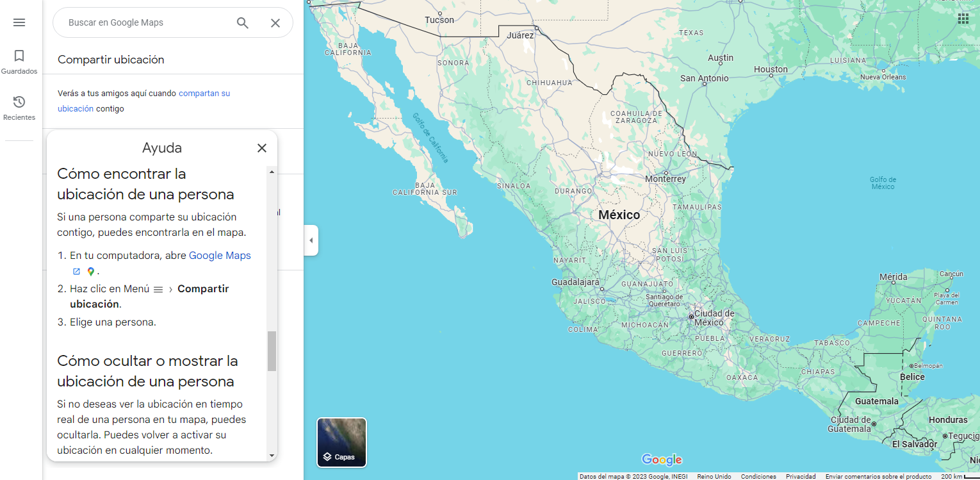Click the Tamaulipas state label
Image resolution: width=980 pixels, height=480 pixels.
click(697, 207)
